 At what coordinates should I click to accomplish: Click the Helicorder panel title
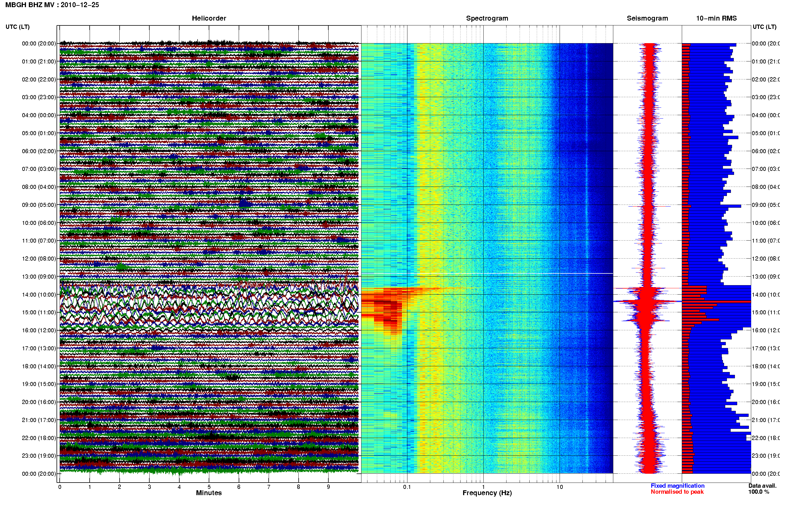tap(209, 19)
